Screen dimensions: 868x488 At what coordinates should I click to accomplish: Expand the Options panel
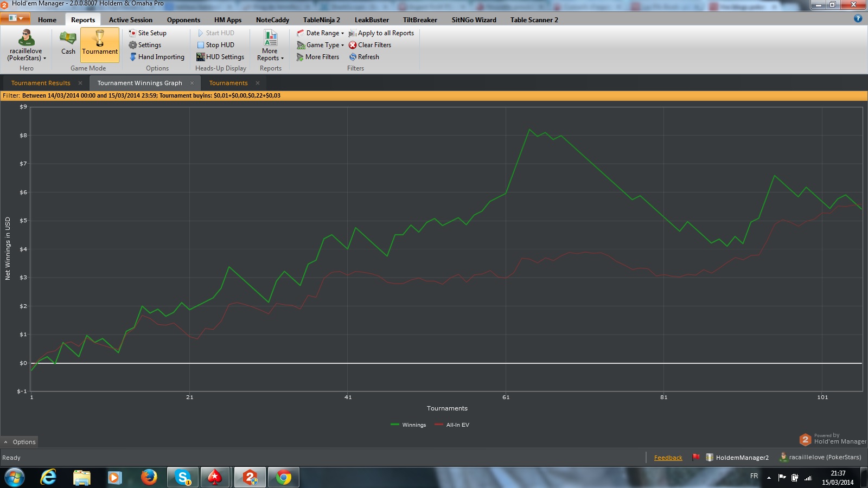click(20, 442)
